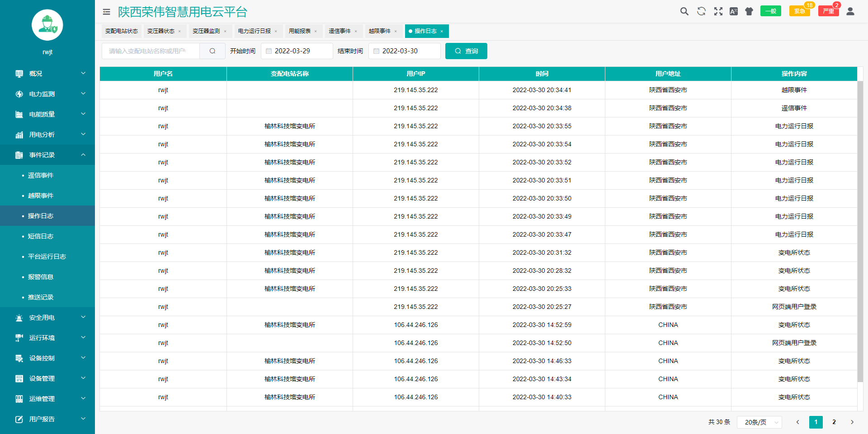
Task: Collapse the 事件记录 sidebar section
Action: point(47,155)
